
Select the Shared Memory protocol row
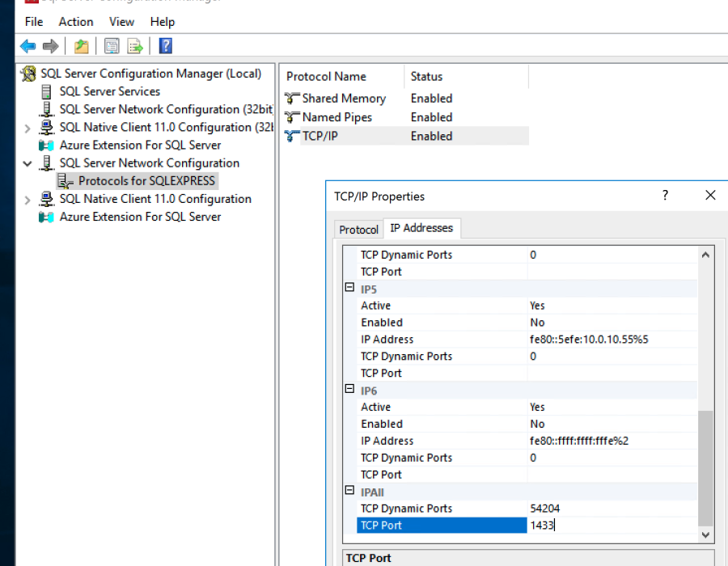pos(406,99)
